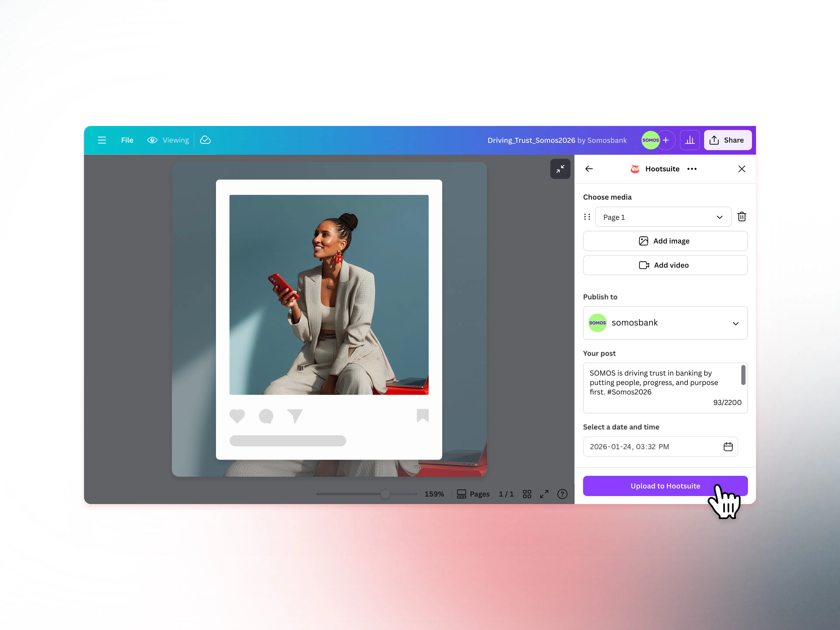This screenshot has height=630, width=840.
Task: Open the SOMOS account avatar in header
Action: (x=651, y=140)
